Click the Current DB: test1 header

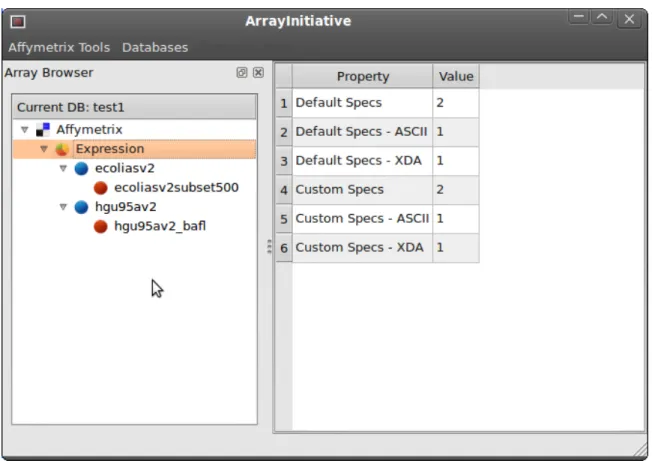(x=134, y=107)
